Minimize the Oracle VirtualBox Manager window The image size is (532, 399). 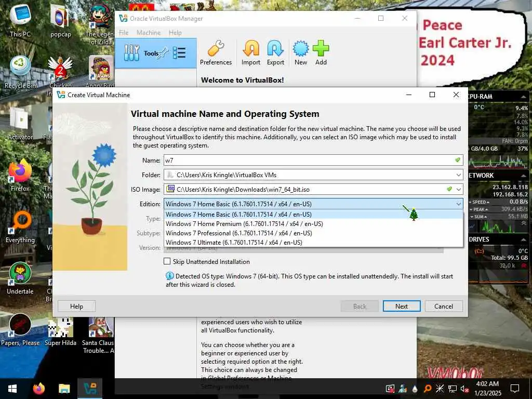(x=357, y=18)
